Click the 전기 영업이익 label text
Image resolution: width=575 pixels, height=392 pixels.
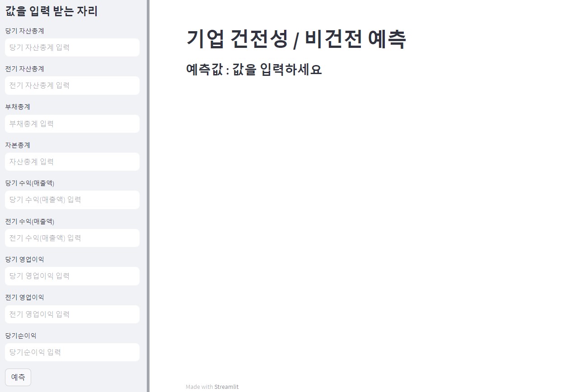(x=24, y=298)
